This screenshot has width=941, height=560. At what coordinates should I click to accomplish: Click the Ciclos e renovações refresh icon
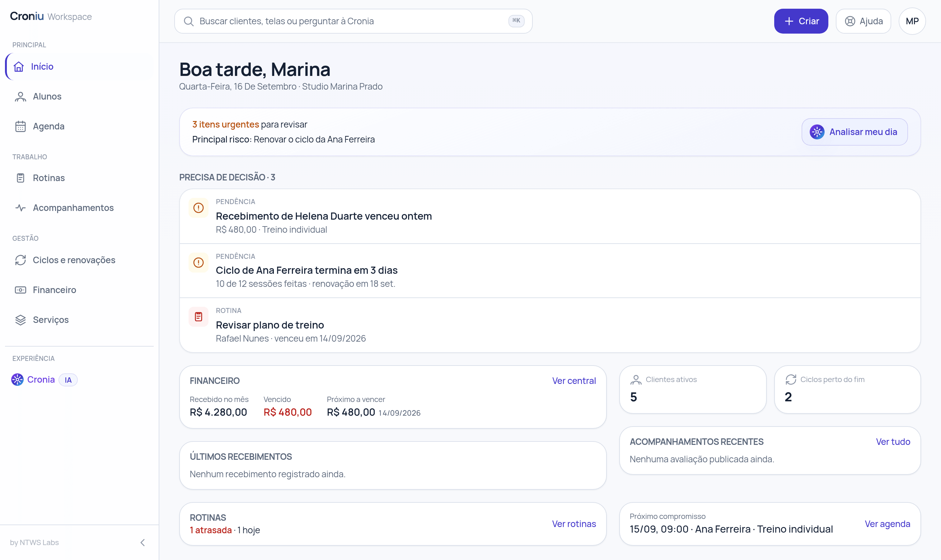coord(21,260)
